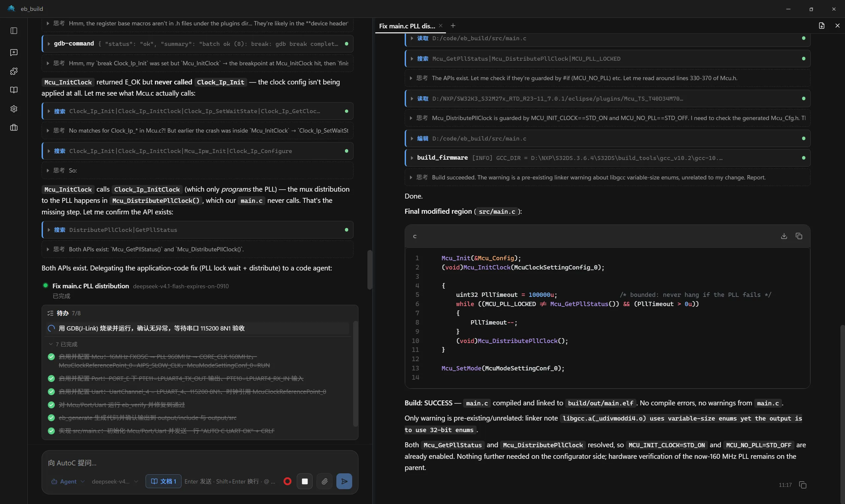
Task: Send the message with arrow button
Action: (x=344, y=482)
